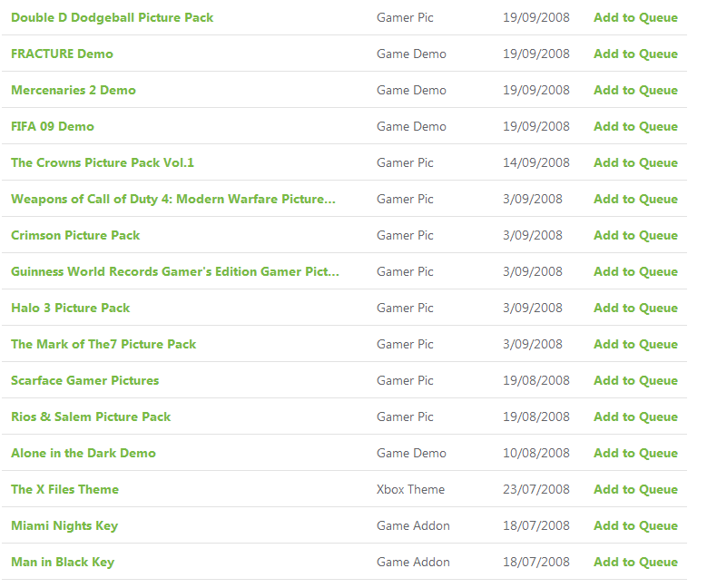This screenshot has height=588, width=727.
Task: Add Double D Dodgeball pack to queue
Action: (x=635, y=17)
